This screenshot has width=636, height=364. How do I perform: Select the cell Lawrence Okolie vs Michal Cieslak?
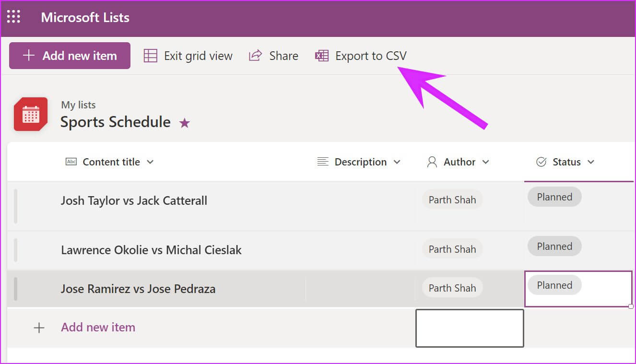151,250
